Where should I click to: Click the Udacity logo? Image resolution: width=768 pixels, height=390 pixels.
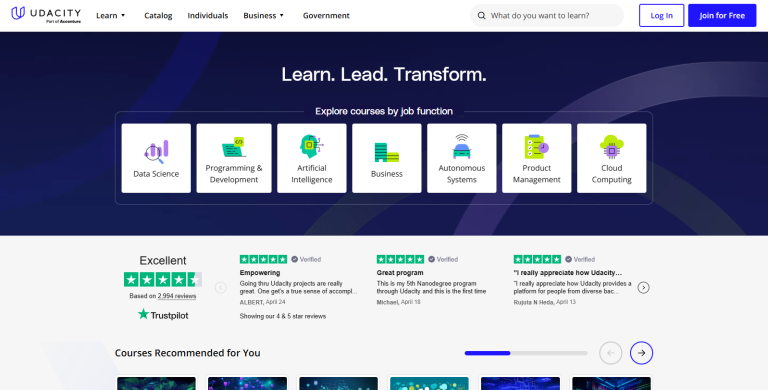pyautogui.click(x=46, y=15)
